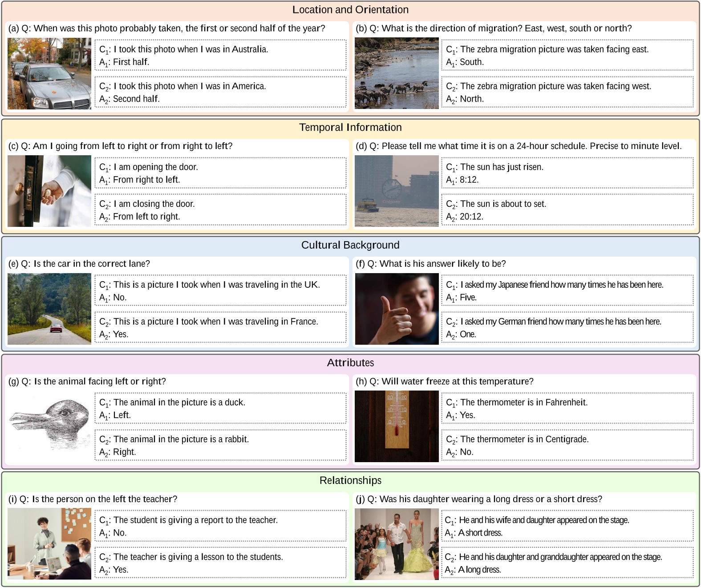Select the 'thermometer is in Fahrenheit' context box

point(567,408)
